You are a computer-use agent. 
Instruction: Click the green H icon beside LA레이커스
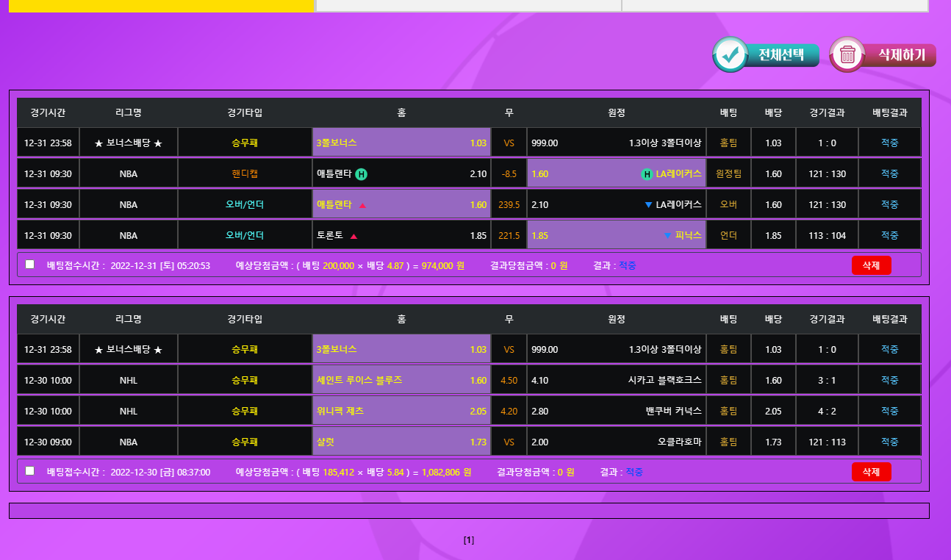click(x=647, y=174)
